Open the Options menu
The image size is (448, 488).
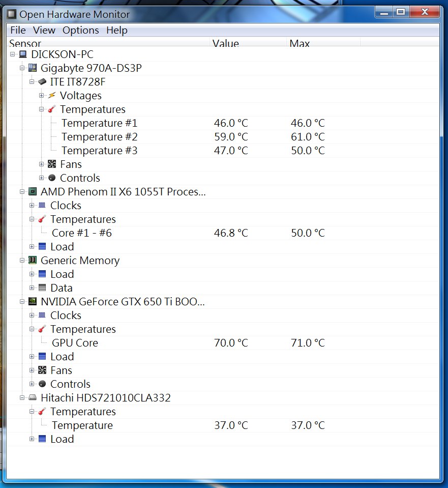[80, 30]
